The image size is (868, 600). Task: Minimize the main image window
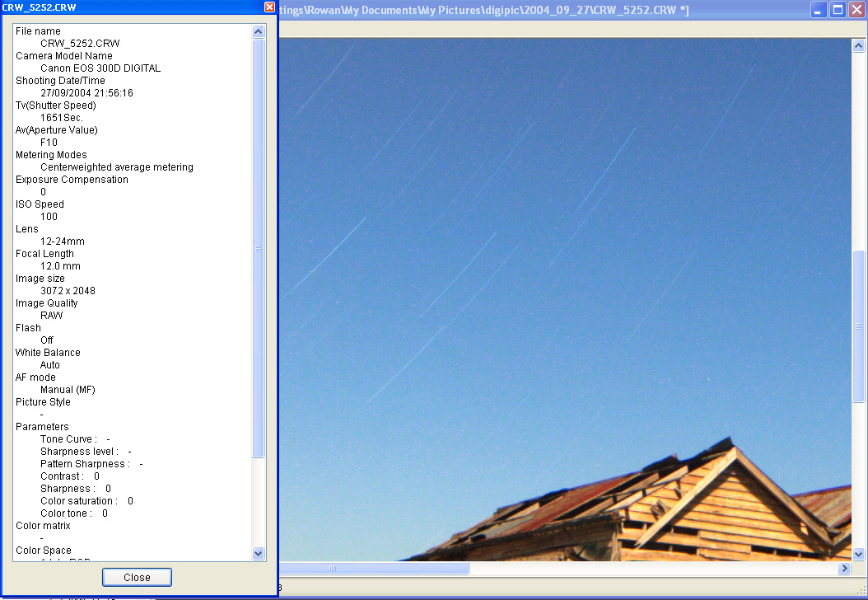click(x=819, y=10)
